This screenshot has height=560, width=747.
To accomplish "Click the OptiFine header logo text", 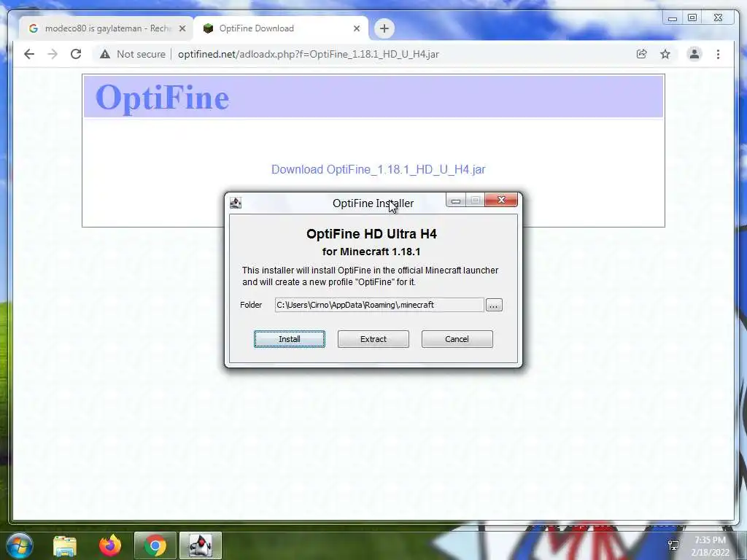I will [x=163, y=97].
